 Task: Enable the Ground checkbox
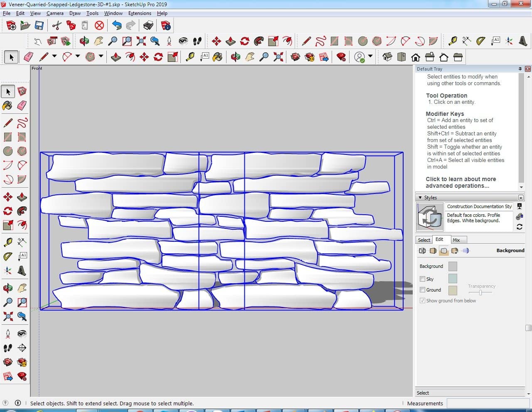click(x=423, y=290)
